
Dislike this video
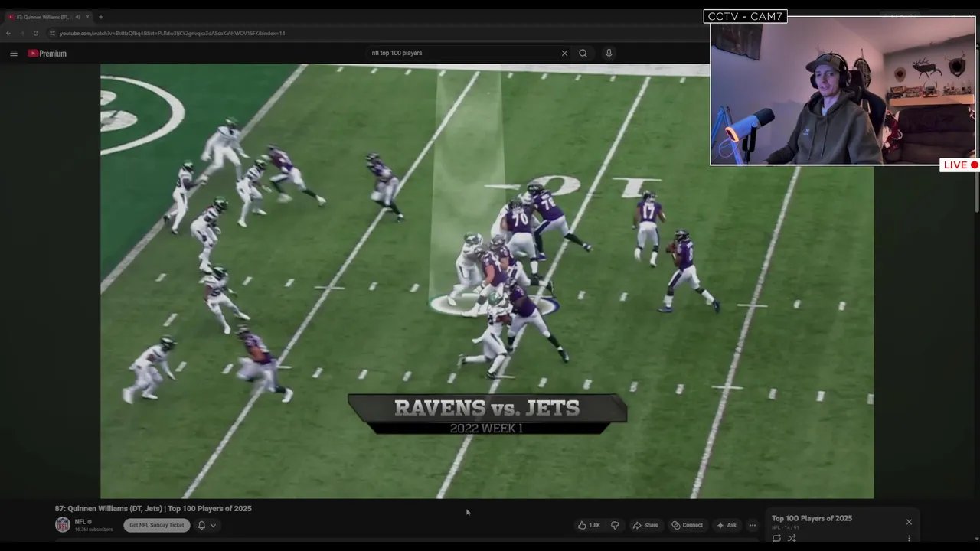point(614,525)
